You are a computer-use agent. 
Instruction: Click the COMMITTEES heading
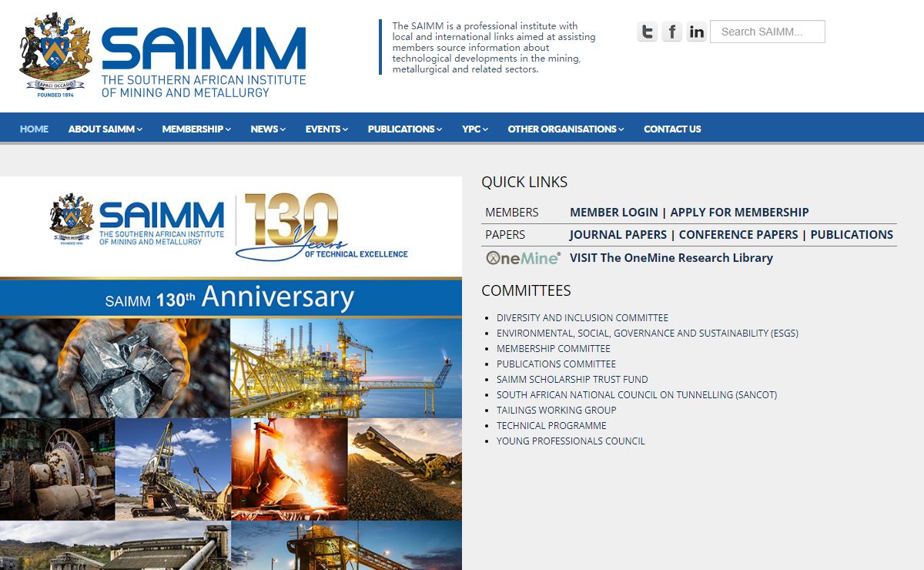point(526,290)
